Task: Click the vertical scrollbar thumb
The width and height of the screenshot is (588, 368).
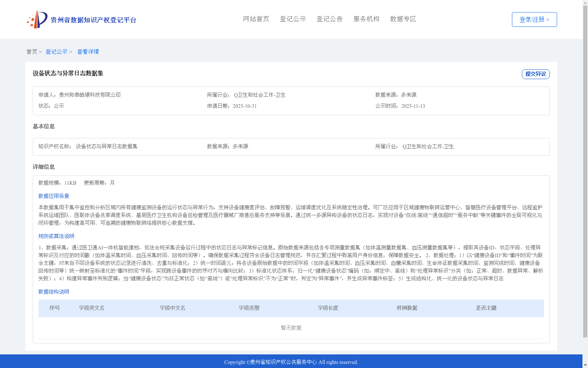Action: (585, 172)
